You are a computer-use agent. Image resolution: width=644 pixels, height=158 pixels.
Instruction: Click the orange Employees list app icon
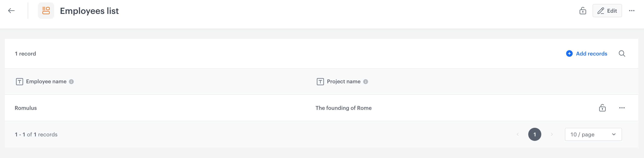pos(46,11)
